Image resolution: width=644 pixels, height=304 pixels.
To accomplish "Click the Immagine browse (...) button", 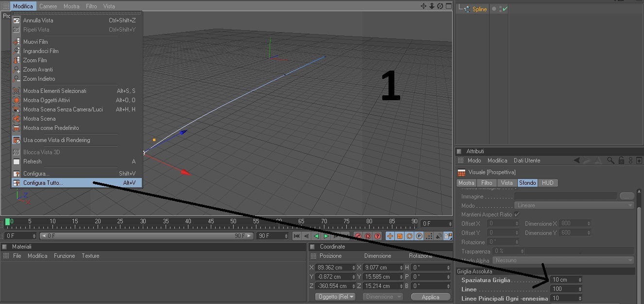I will coord(627,196).
